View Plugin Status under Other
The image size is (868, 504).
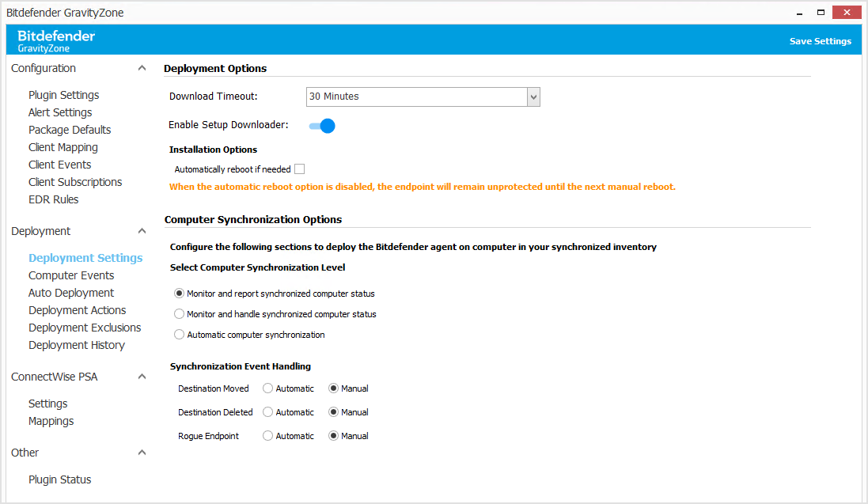pos(59,479)
